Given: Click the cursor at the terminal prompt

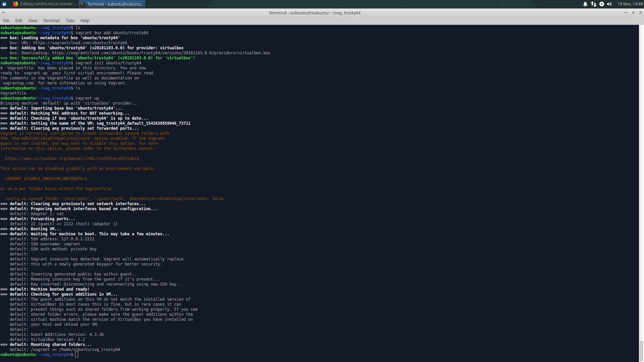Looking at the screenshot, I should pos(77,355).
